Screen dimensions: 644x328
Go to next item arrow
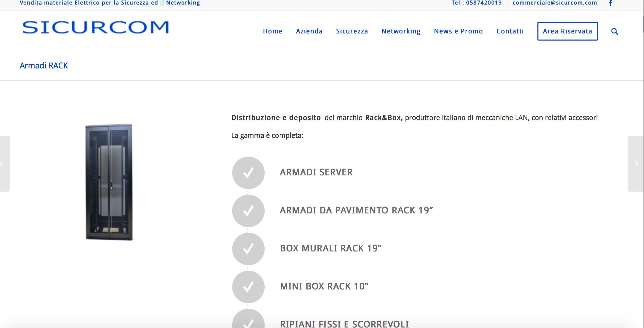coord(636,163)
